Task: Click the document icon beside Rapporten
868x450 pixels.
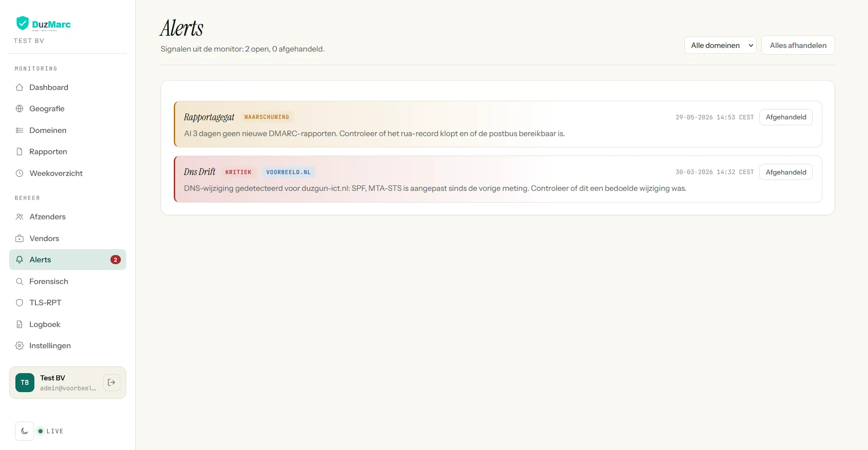Action: [19, 152]
